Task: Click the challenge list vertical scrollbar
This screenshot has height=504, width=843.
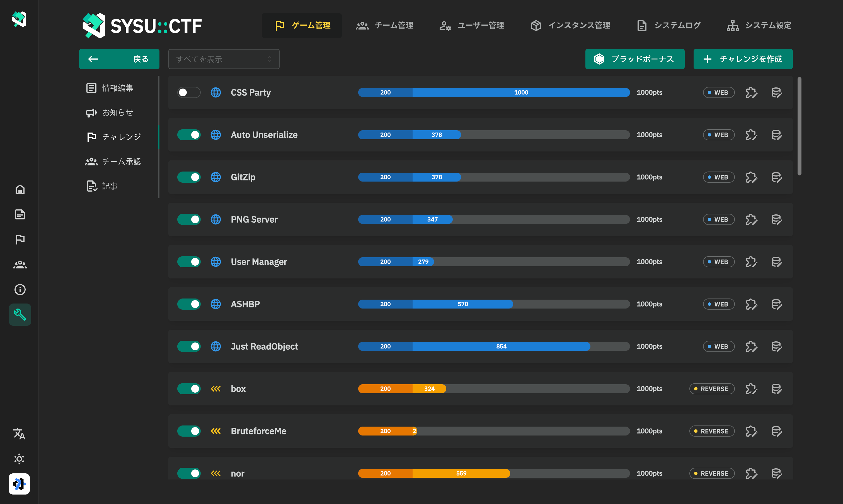Action: coord(799,126)
